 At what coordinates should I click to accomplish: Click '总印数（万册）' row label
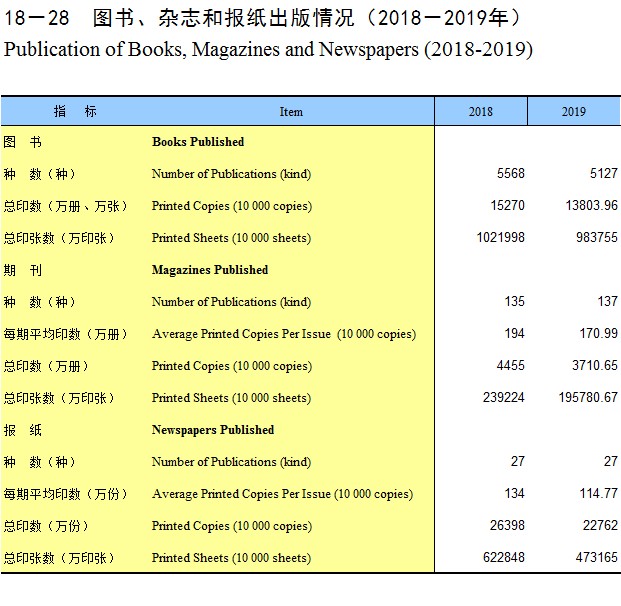coord(46,366)
